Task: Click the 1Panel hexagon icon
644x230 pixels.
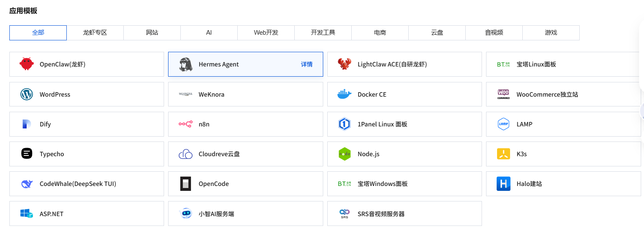Action: [x=344, y=124]
